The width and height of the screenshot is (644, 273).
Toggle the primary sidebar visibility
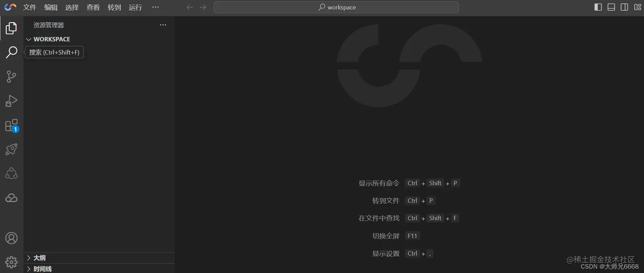click(598, 7)
